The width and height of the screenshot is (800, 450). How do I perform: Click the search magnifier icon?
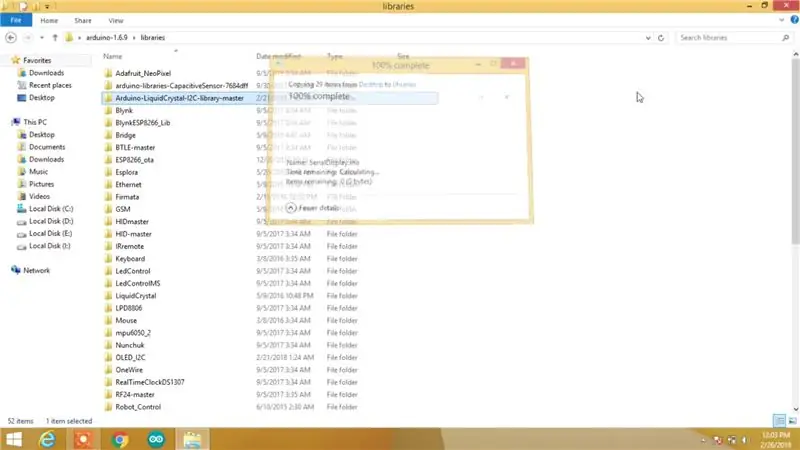pos(786,38)
